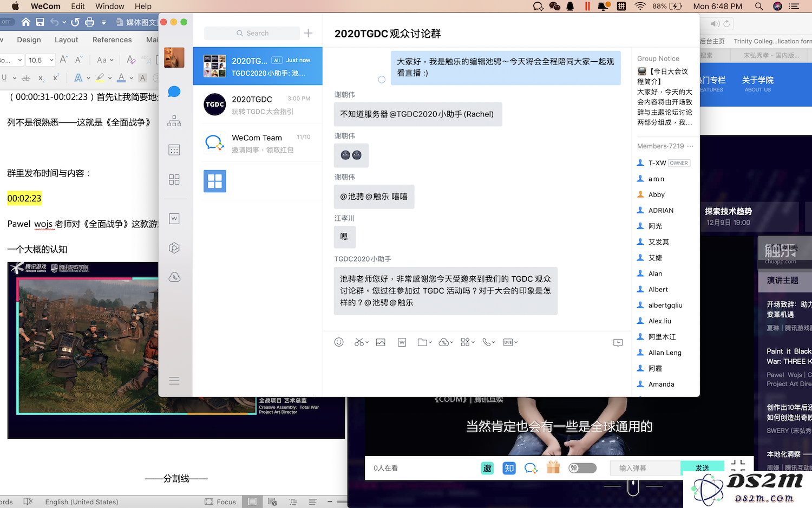Expand the Undo history dropdown in Word
This screenshot has height=508, width=812.
point(64,22)
